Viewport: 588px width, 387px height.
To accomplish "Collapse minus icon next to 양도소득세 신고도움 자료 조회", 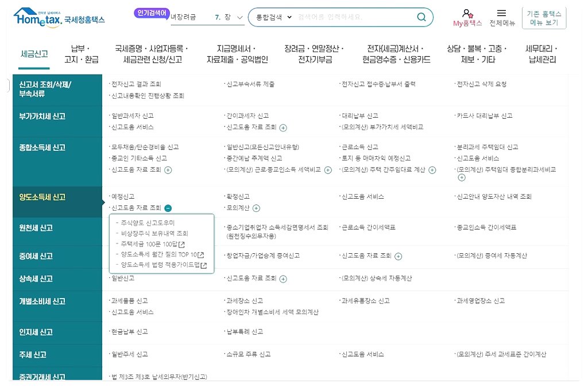I will click(x=168, y=208).
